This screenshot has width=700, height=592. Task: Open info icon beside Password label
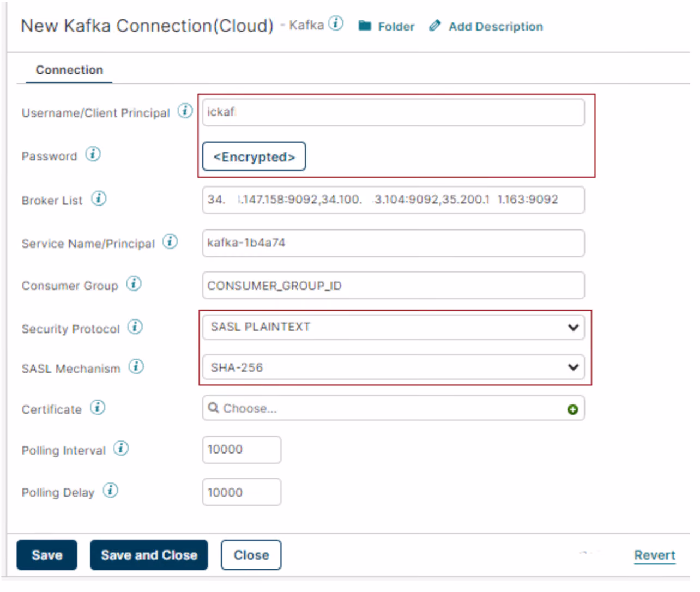(93, 154)
